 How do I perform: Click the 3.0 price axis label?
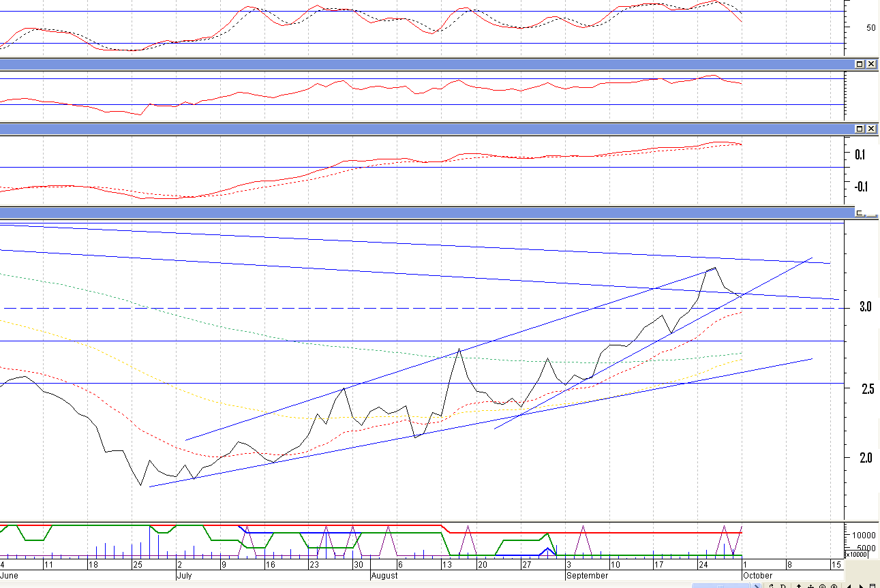point(866,307)
